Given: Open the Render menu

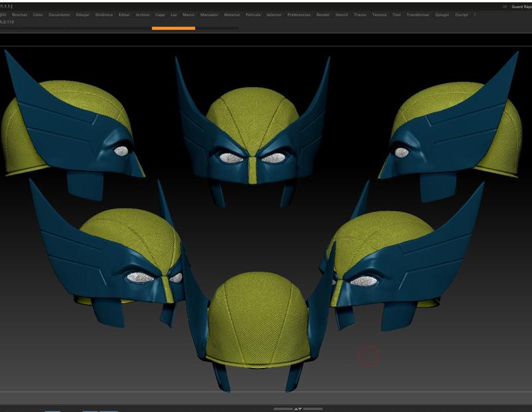Looking at the screenshot, I should click(x=323, y=15).
